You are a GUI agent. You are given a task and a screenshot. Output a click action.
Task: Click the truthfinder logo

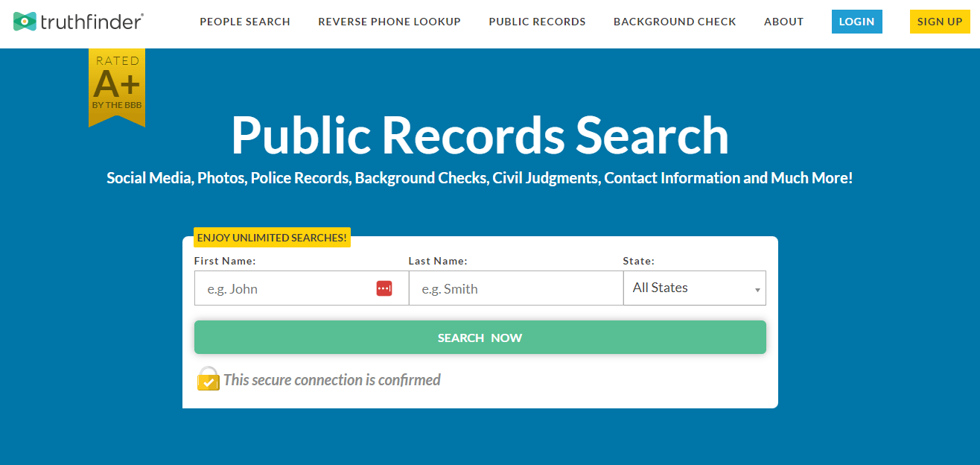(78, 22)
